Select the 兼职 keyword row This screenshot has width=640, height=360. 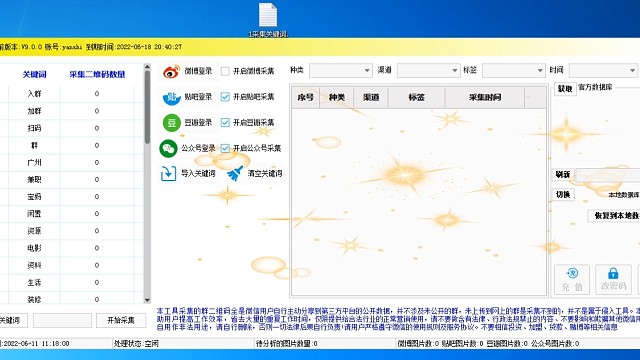(x=71, y=180)
